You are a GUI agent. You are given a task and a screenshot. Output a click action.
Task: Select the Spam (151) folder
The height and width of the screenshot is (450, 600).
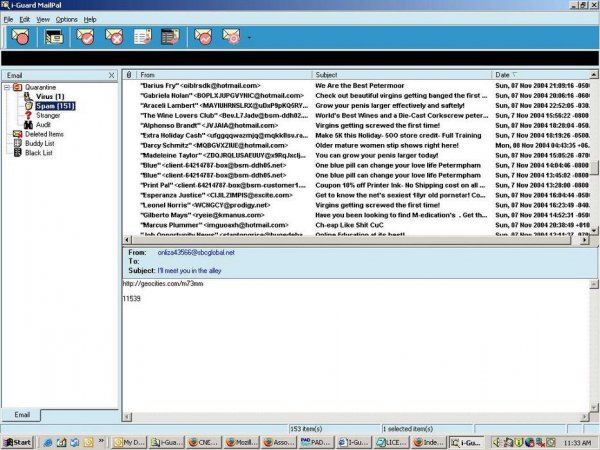pos(55,106)
